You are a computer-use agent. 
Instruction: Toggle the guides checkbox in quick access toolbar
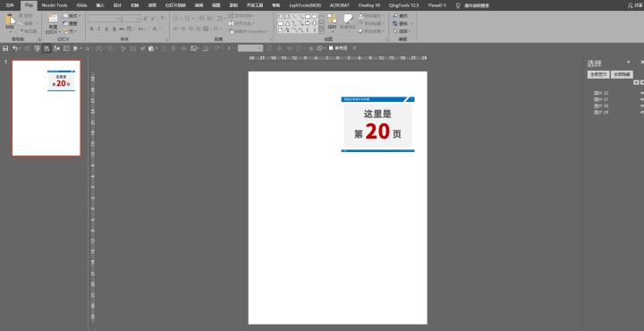tap(331, 48)
